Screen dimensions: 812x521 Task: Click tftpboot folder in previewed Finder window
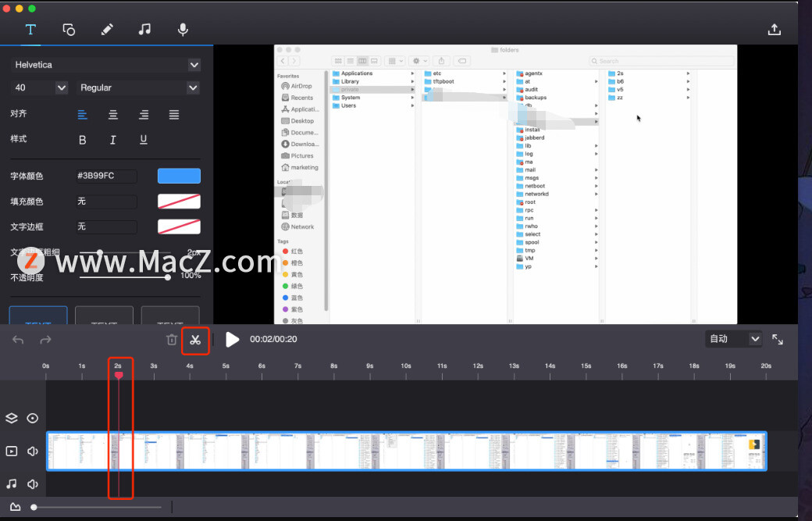pyautogui.click(x=443, y=81)
